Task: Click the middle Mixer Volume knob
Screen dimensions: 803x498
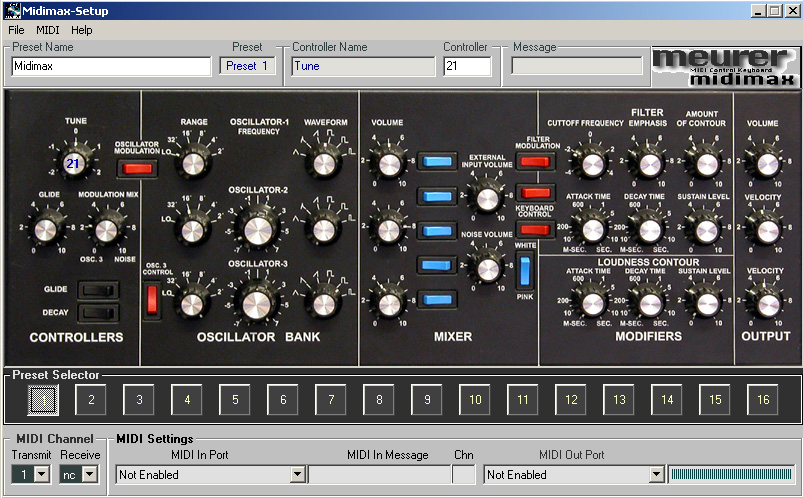Action: (389, 231)
